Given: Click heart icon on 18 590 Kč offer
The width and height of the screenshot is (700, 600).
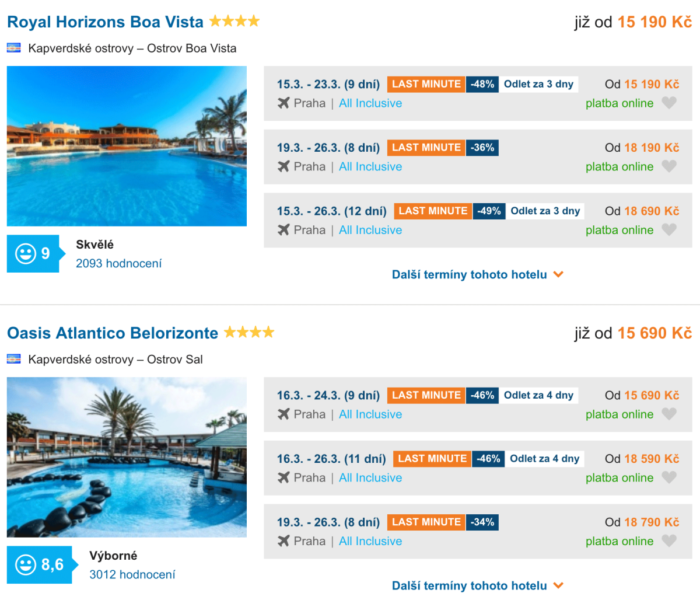Looking at the screenshot, I should click(669, 478).
